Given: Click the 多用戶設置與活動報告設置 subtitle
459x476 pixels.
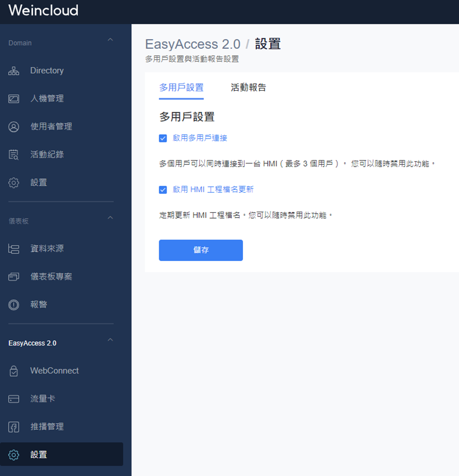Looking at the screenshot, I should point(192,59).
